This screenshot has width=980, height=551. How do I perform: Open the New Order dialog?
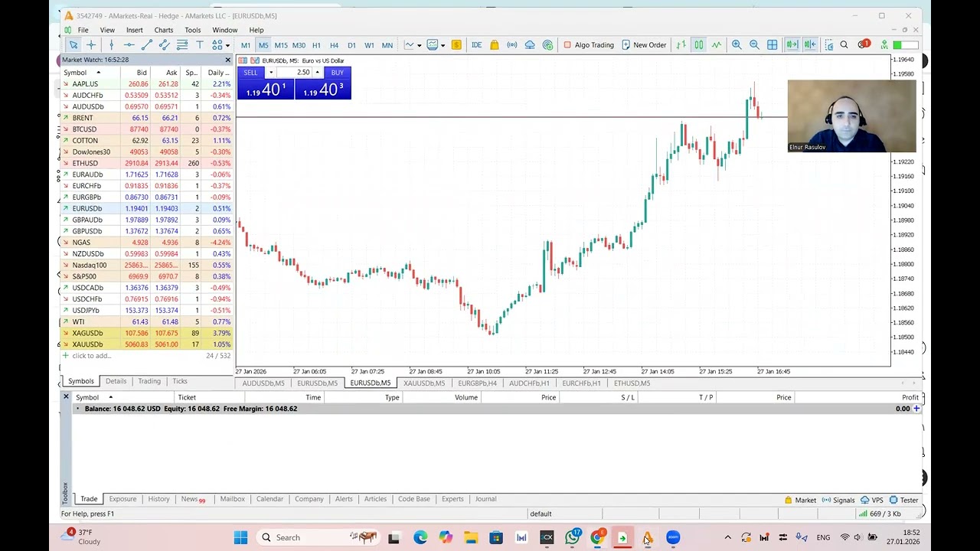[x=644, y=45]
